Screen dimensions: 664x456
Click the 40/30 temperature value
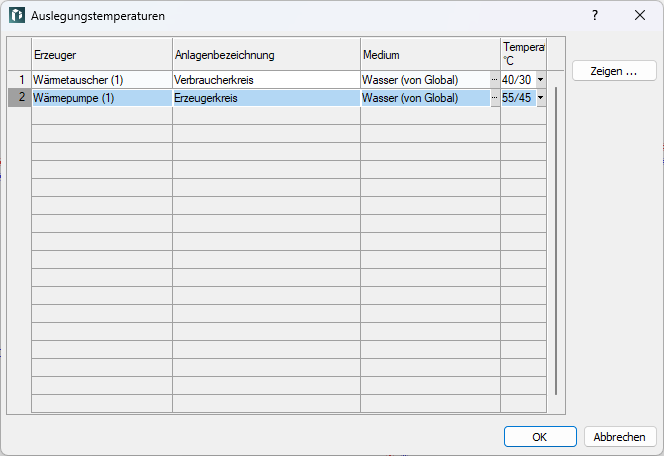pyautogui.click(x=518, y=80)
